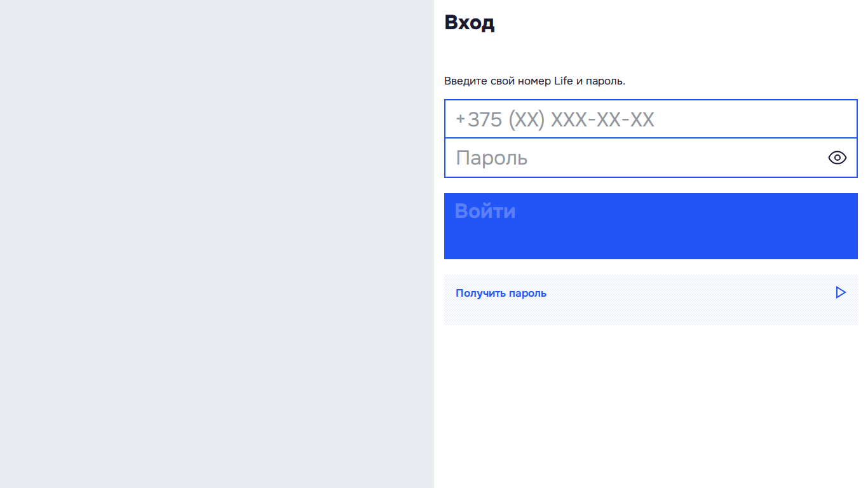Click the Пароль placeholder text
Image resolution: width=868 pixels, height=488 pixels.
click(492, 158)
